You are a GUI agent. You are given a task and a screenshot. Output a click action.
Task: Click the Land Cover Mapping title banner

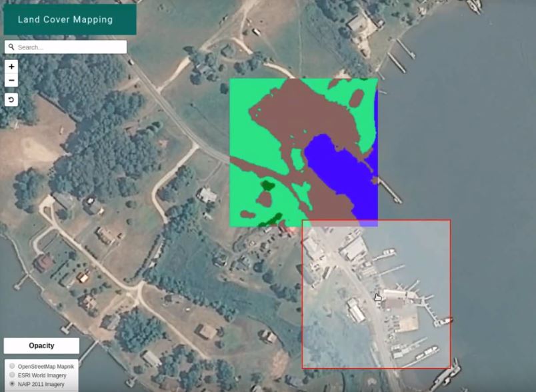70,19
